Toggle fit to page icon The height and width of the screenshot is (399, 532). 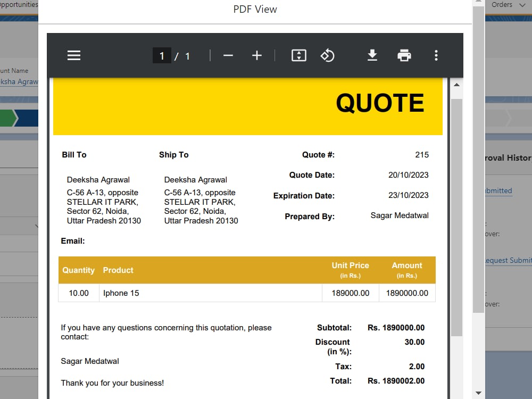click(x=298, y=55)
